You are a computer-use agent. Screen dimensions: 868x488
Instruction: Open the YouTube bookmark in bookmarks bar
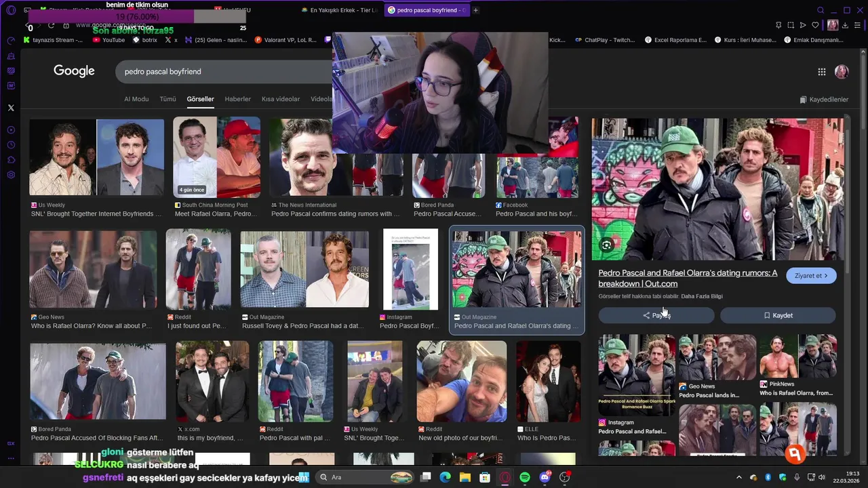pyautogui.click(x=108, y=40)
